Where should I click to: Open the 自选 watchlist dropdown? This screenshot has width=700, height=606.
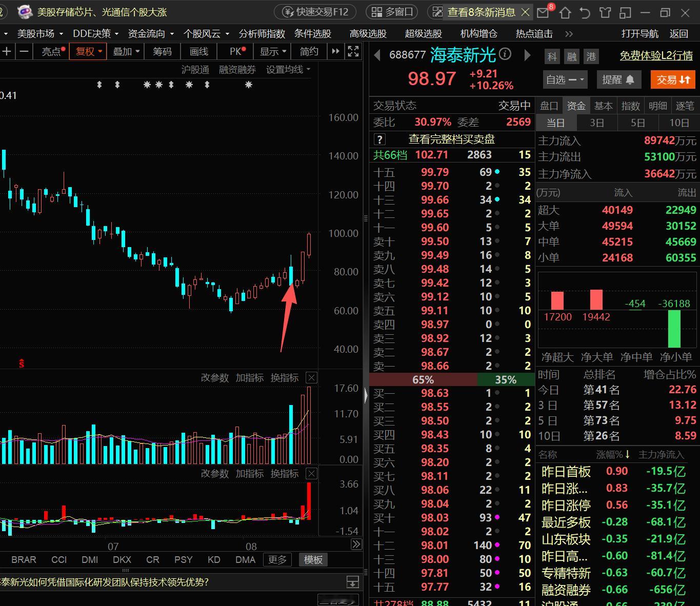[x=565, y=79]
